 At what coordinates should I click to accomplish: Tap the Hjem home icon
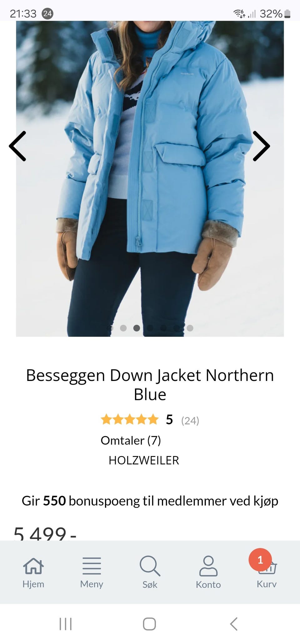(33, 572)
